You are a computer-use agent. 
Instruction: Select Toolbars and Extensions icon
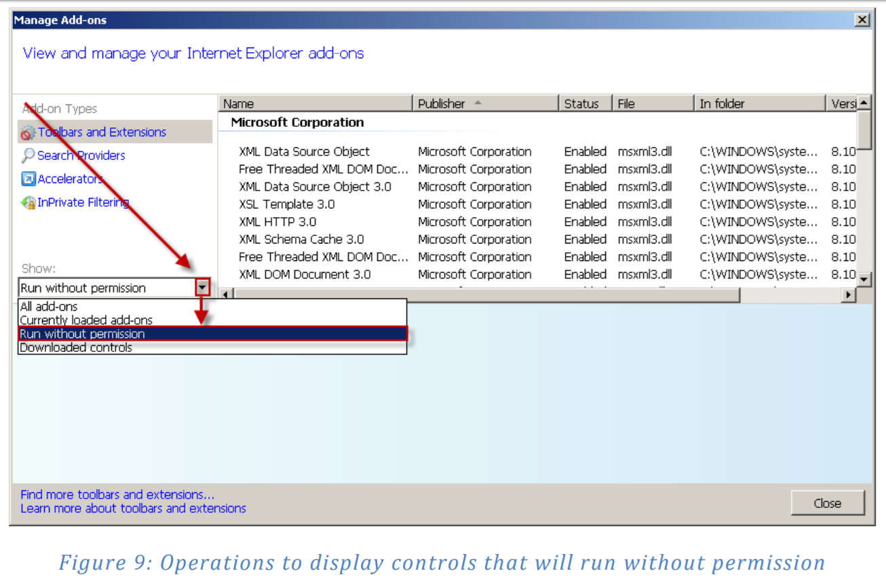(28, 133)
